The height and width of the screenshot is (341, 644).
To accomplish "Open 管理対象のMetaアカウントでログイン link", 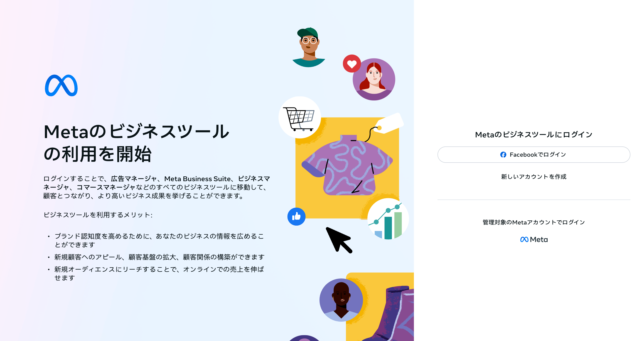I will pos(534,222).
